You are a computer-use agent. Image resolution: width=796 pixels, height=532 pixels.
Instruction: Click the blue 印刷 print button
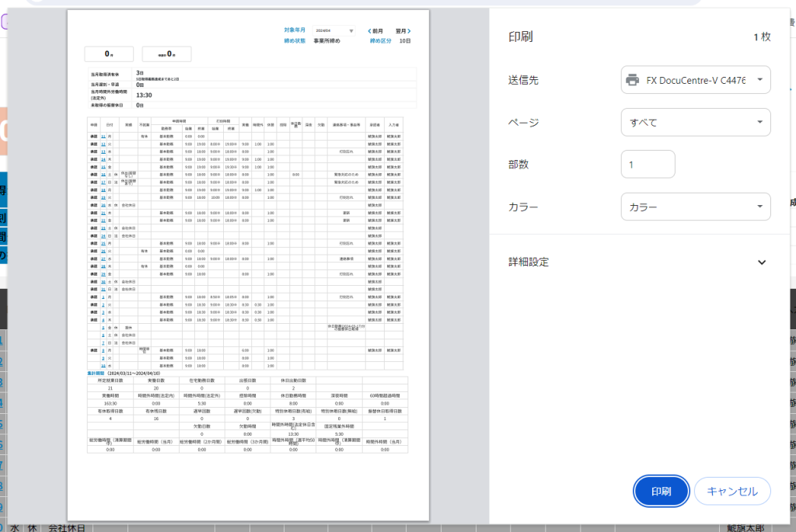coord(661,491)
